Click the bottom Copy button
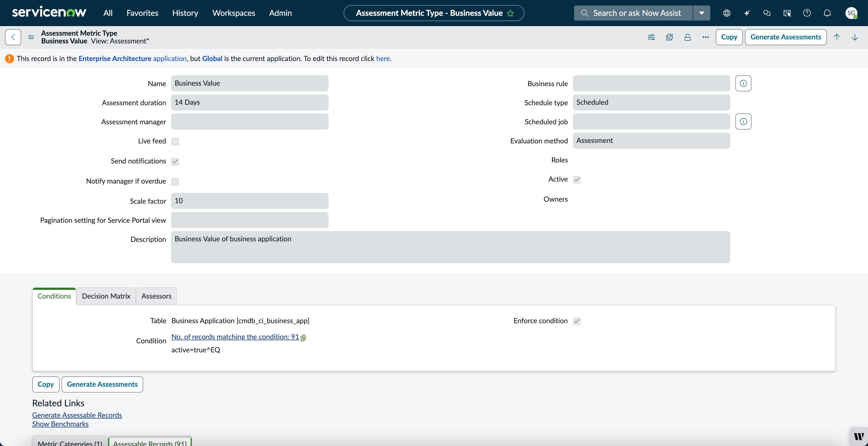This screenshot has height=446, width=868. [x=46, y=384]
